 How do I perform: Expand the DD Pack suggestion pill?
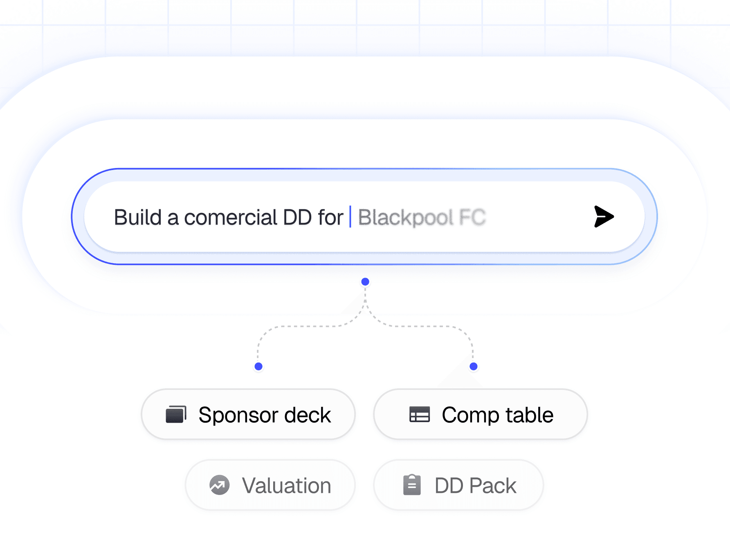[458, 485]
